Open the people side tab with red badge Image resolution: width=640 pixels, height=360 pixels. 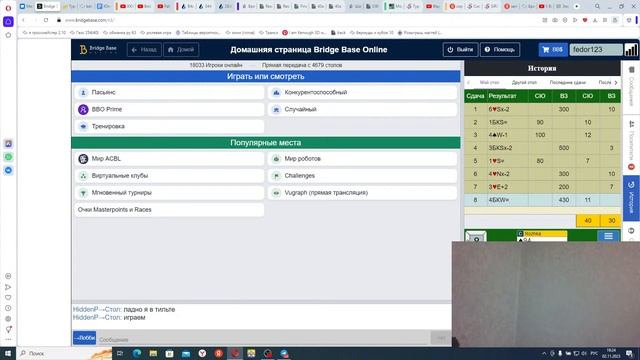coord(631,146)
